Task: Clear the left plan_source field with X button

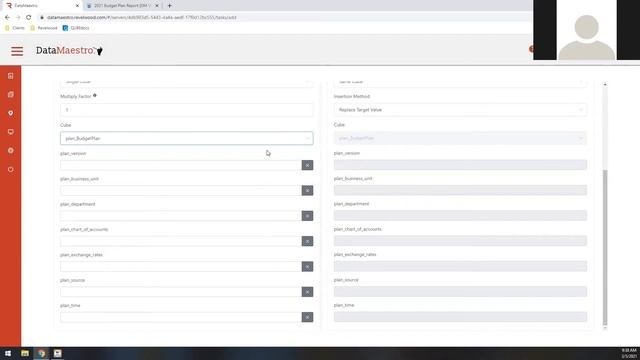Action: 307,291
